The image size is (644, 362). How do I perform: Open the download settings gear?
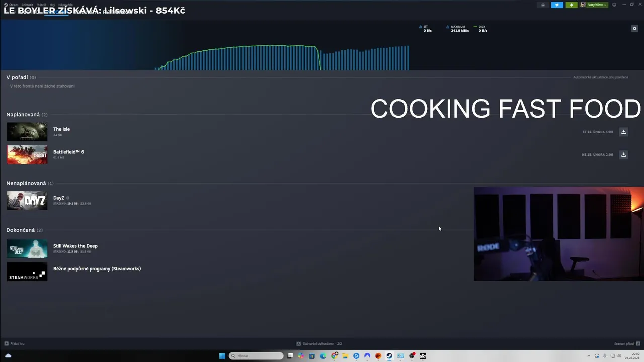coord(634,28)
